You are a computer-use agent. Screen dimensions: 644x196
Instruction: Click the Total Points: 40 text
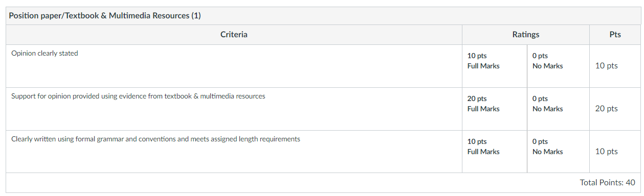coord(607,182)
